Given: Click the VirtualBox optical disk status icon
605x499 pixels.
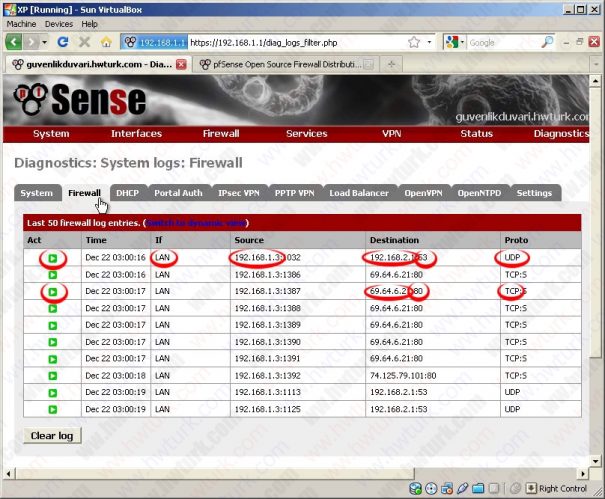Looking at the screenshot, I should click(x=431, y=489).
